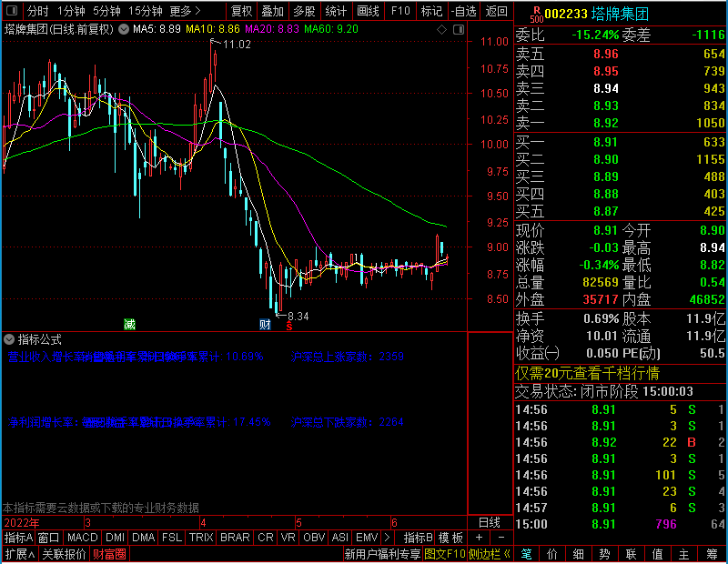Collapse the 指标公式 indicator panel
The image size is (728, 564).
[x=9, y=339]
